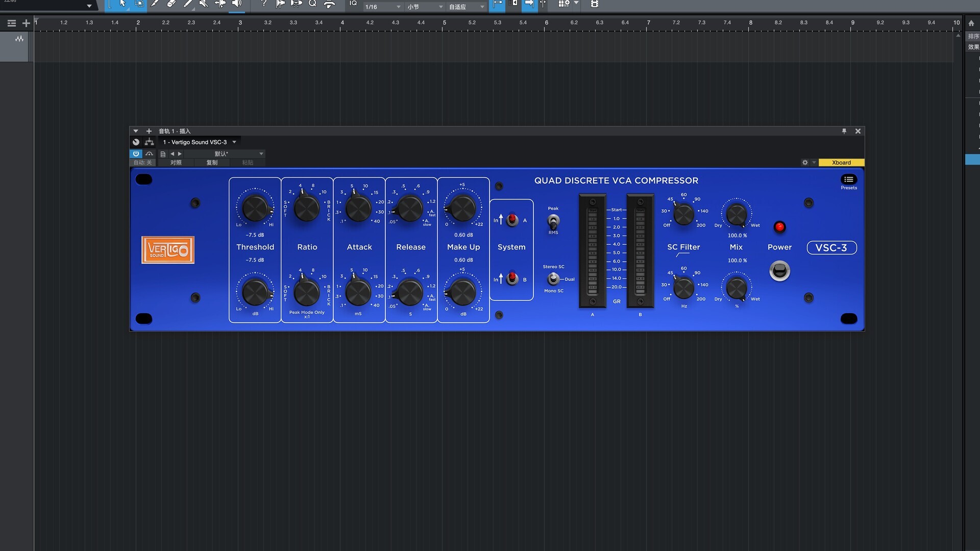Select the Bend tool

click(220, 4)
